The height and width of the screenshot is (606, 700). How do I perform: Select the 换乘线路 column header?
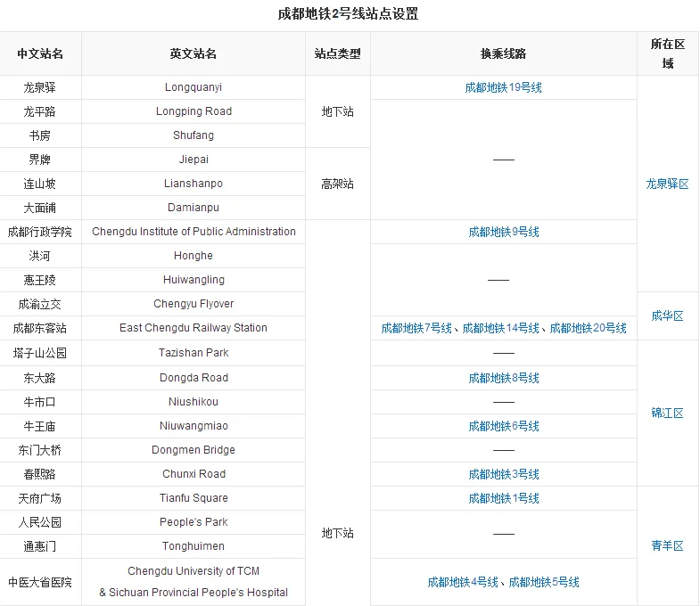click(503, 53)
